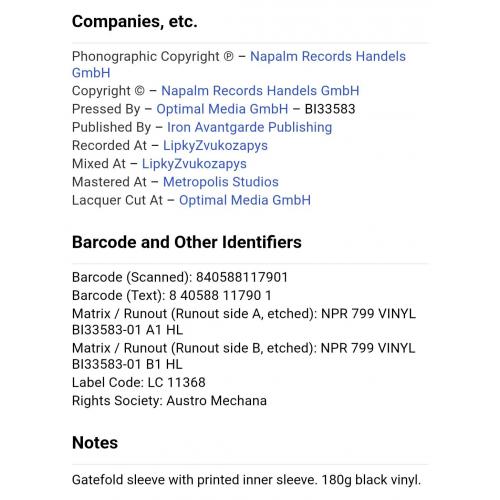Click the Notes heading
500x500 pixels.
(95, 443)
